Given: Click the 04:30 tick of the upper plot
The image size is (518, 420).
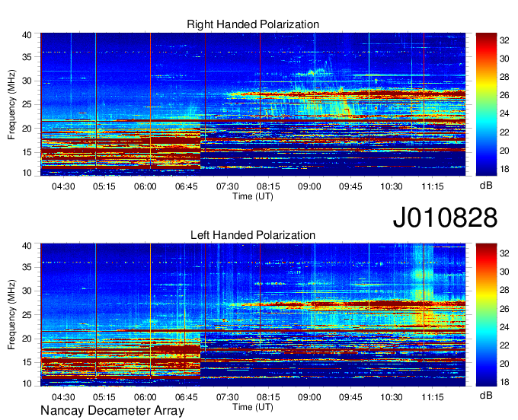Looking at the screenshot, I should tap(63, 186).
